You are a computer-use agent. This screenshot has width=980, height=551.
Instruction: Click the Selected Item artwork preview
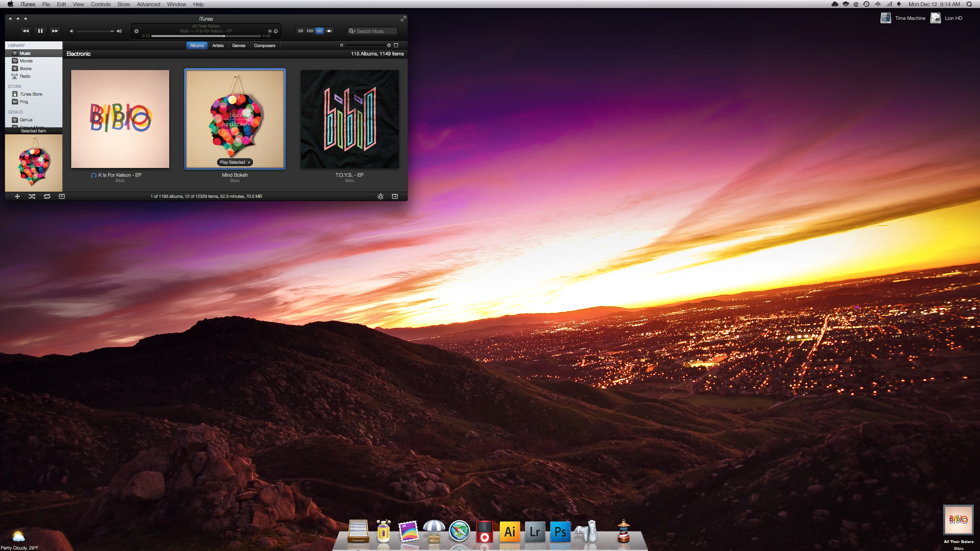click(34, 163)
